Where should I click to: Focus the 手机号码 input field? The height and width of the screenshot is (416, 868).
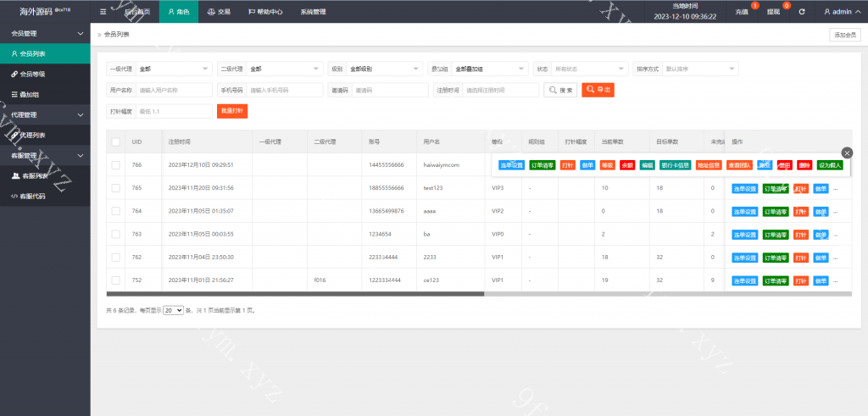tap(285, 90)
